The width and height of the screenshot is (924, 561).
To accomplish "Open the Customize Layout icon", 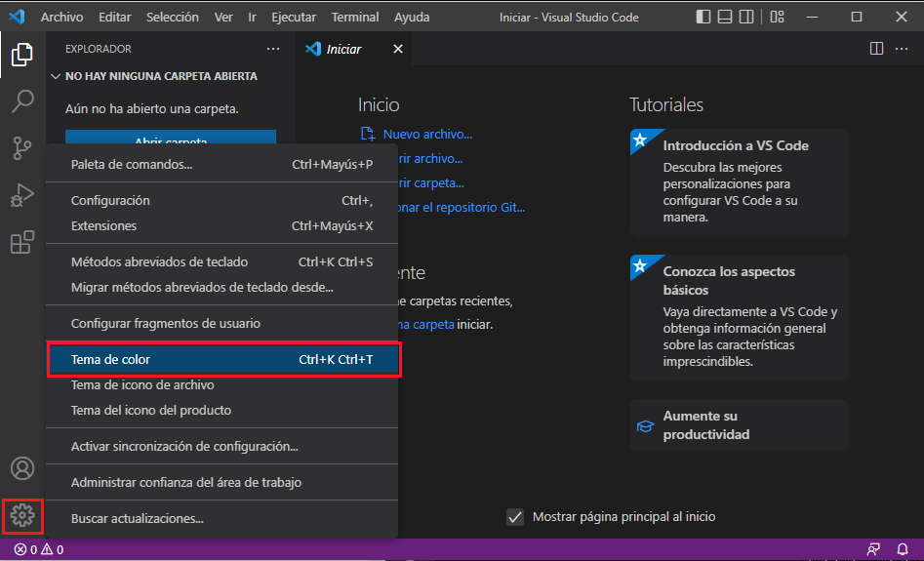I will (x=778, y=17).
